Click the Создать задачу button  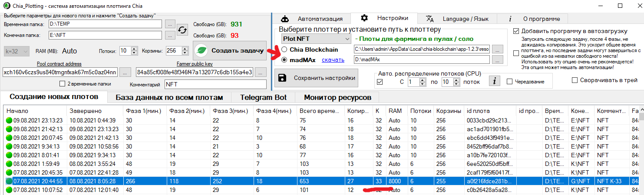pyautogui.click(x=230, y=50)
